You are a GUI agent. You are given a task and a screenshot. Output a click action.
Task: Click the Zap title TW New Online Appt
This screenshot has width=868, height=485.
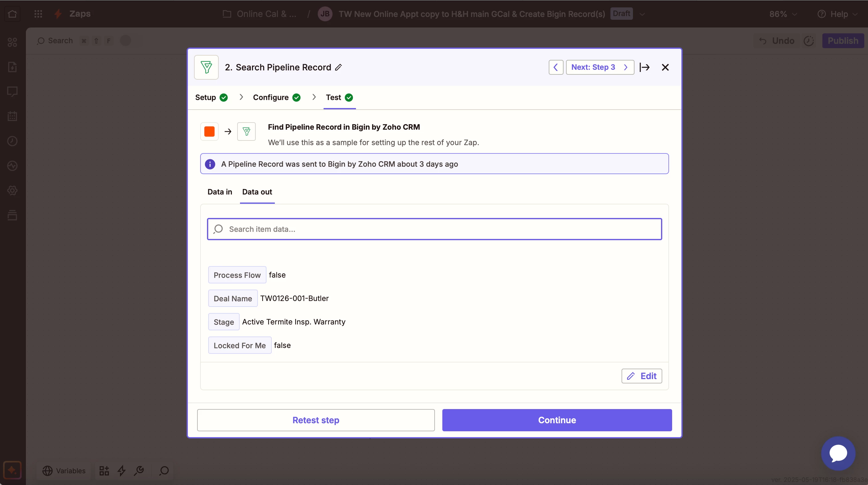tap(472, 14)
